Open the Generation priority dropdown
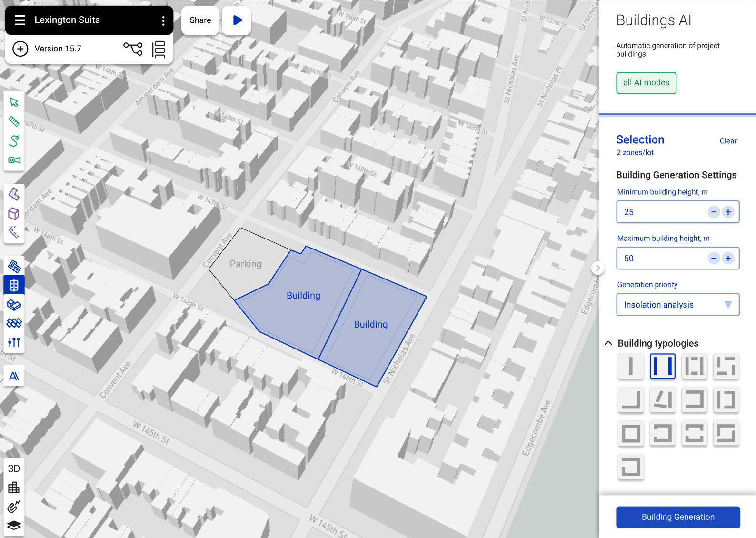This screenshot has width=756, height=538. [677, 305]
